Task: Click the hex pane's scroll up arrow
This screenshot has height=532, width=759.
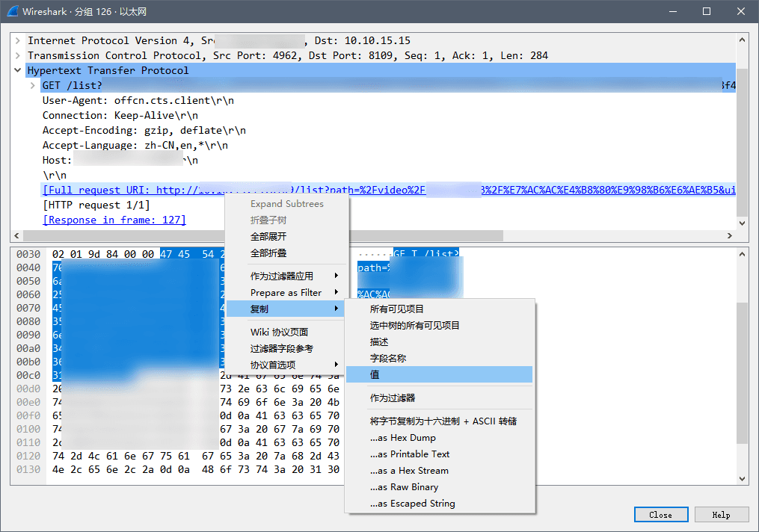Action: point(742,254)
